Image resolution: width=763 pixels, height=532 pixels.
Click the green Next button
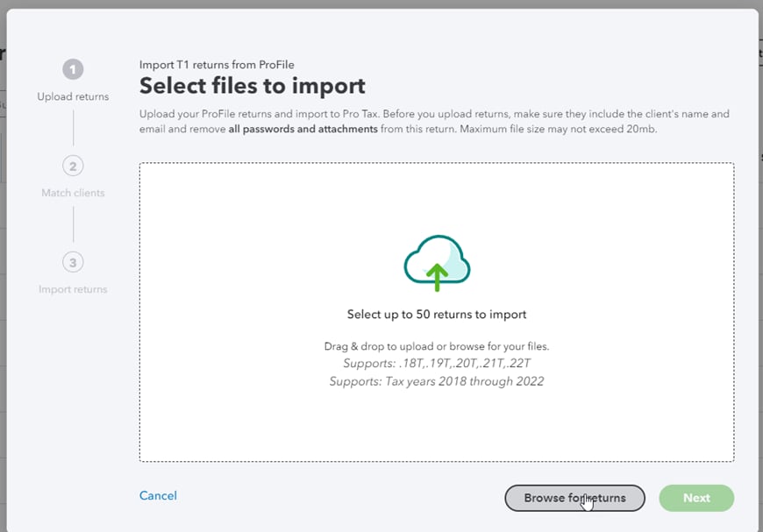(696, 498)
